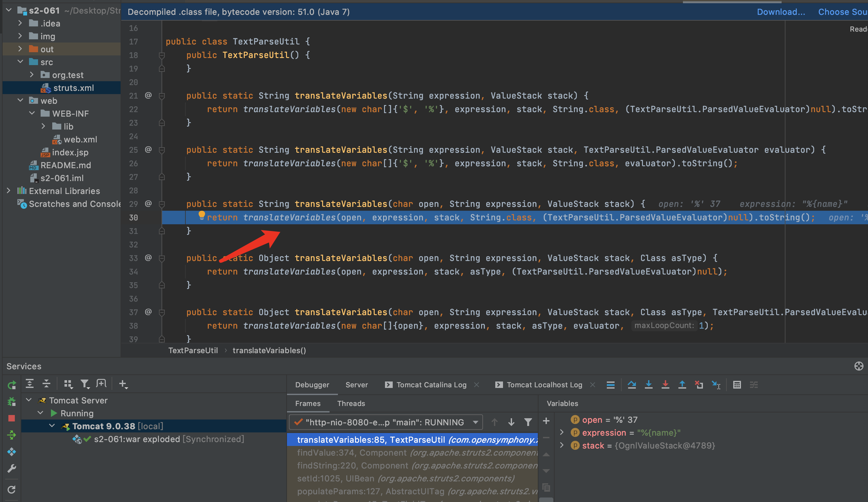
Task: Close the Tomcat Localhost Log tab
Action: click(592, 385)
